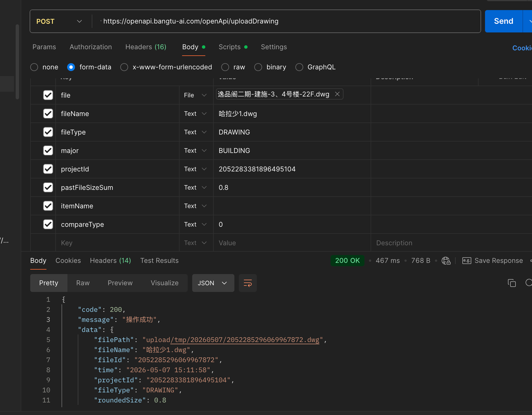The width and height of the screenshot is (532, 415).
Task: Uncheck the file row checkbox
Action: click(x=48, y=95)
